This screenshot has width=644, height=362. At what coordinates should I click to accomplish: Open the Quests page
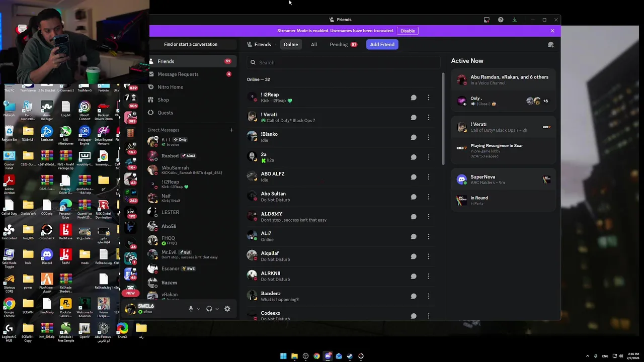pos(191,113)
